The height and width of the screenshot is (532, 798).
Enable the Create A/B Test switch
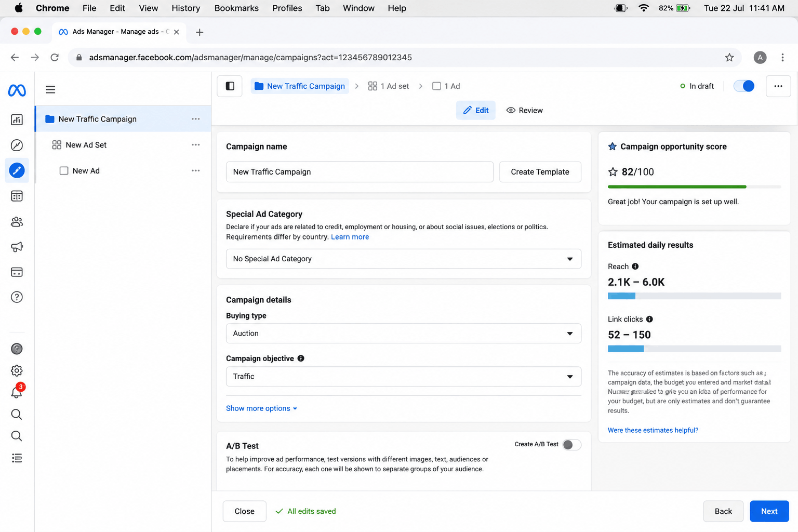coord(571,445)
